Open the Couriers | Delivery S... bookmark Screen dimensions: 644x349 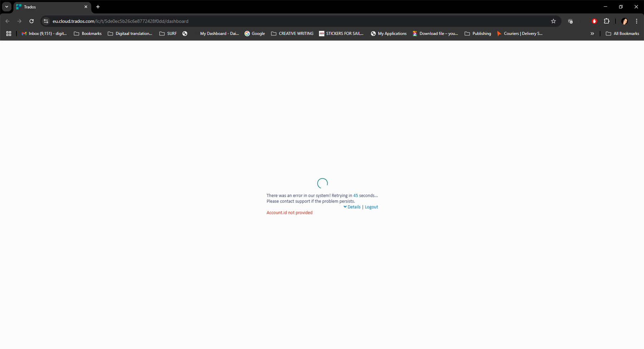519,33
